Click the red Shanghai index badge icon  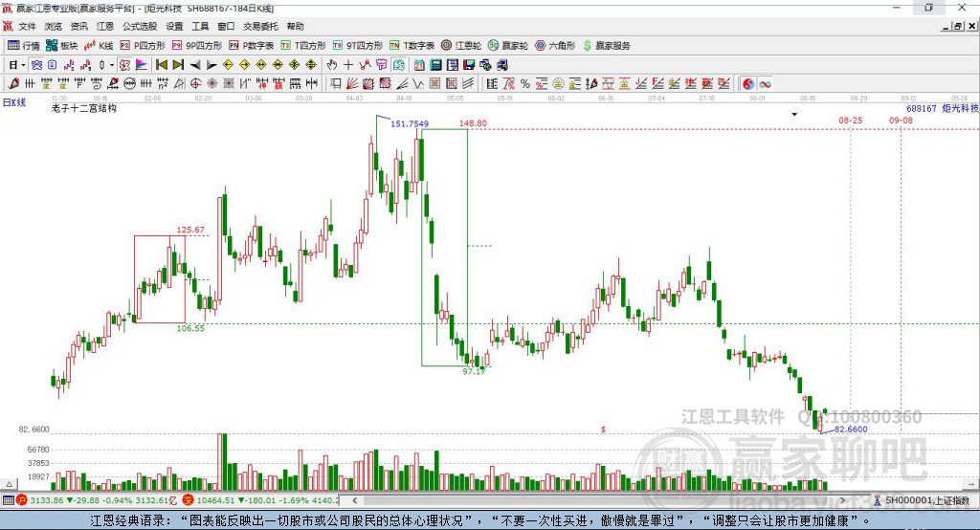point(22,500)
